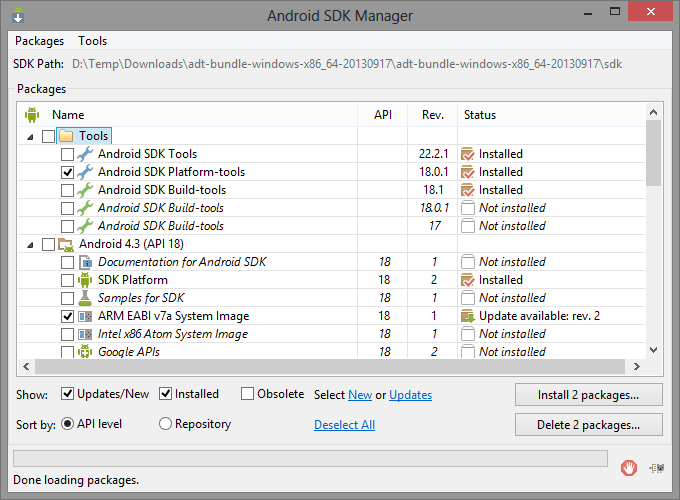Image resolution: width=680 pixels, height=500 pixels.
Task: Tick the Intel x86 Atom System Image checkbox
Action: click(67, 334)
